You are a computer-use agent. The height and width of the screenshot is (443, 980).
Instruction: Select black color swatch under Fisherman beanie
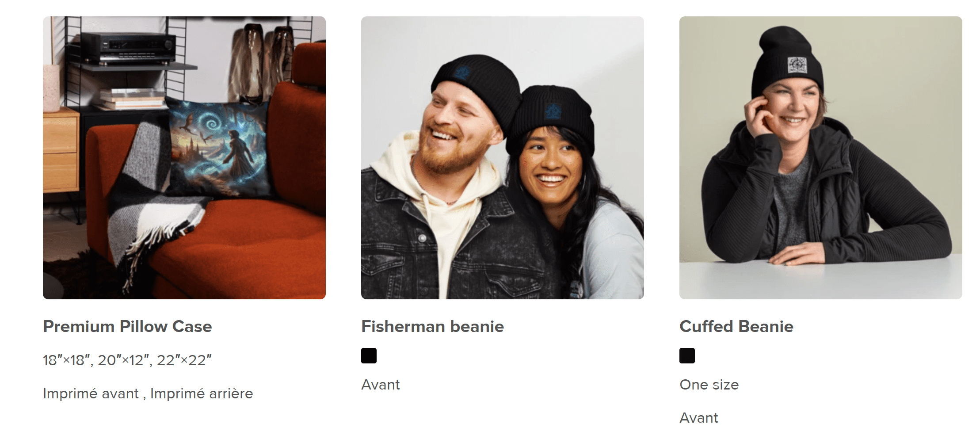click(369, 355)
